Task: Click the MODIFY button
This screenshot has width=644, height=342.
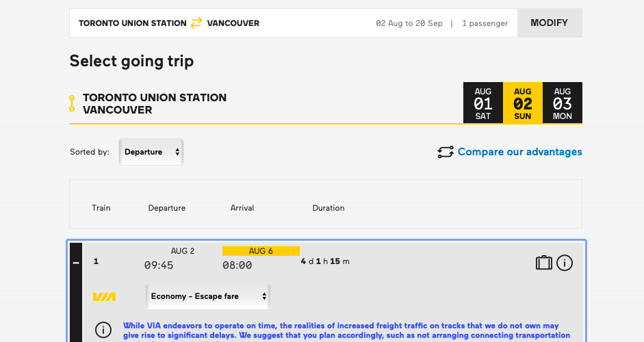Action: [x=550, y=23]
